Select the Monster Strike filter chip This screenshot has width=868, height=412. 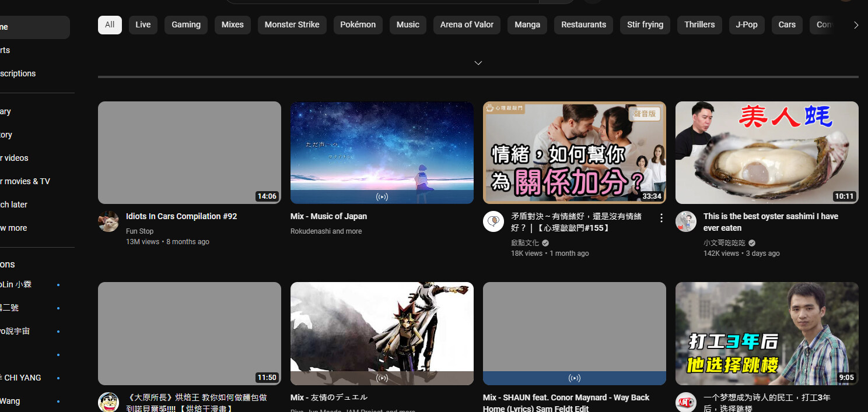(292, 24)
